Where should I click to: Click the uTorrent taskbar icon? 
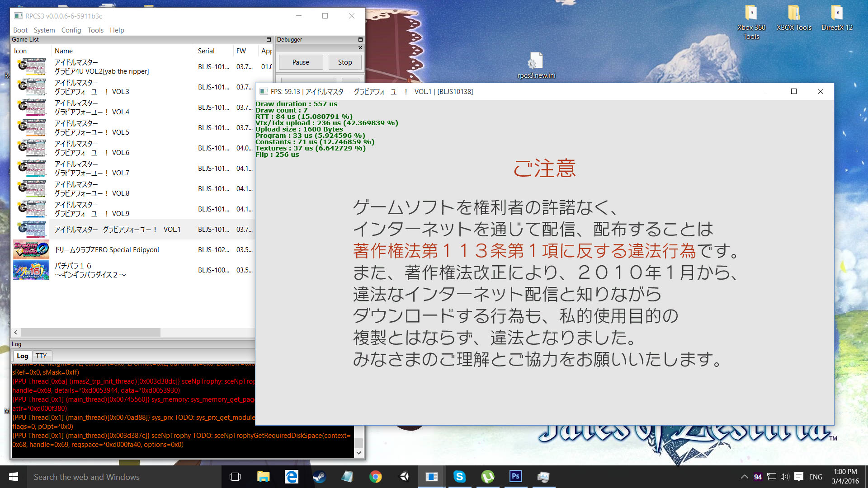point(487,477)
